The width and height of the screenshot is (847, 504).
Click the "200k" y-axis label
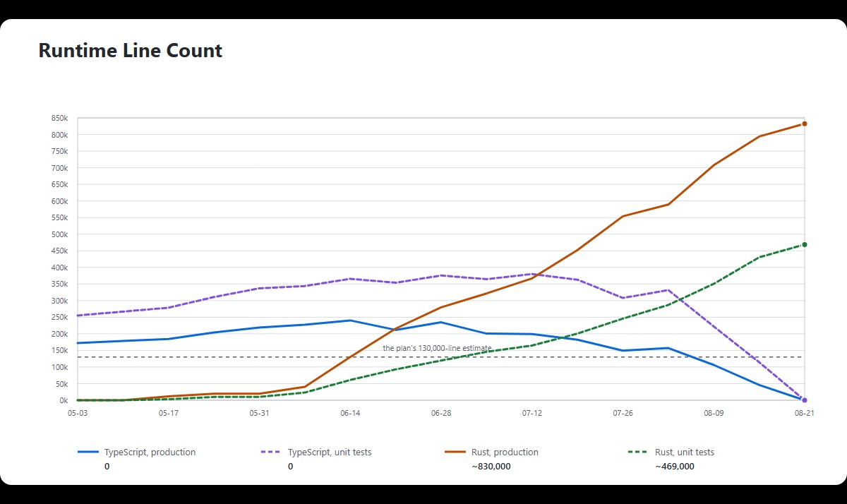point(59,334)
